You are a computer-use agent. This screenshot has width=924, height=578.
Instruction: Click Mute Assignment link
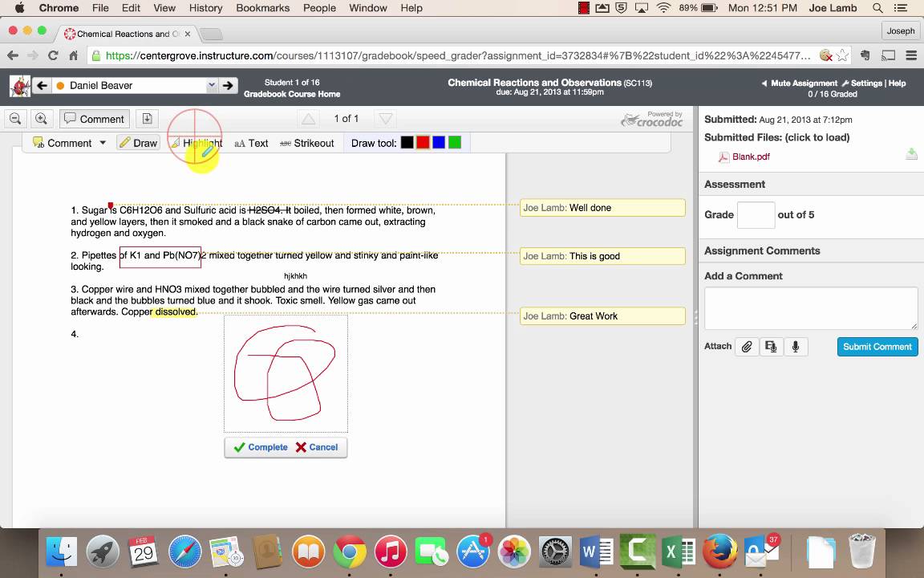click(x=804, y=83)
